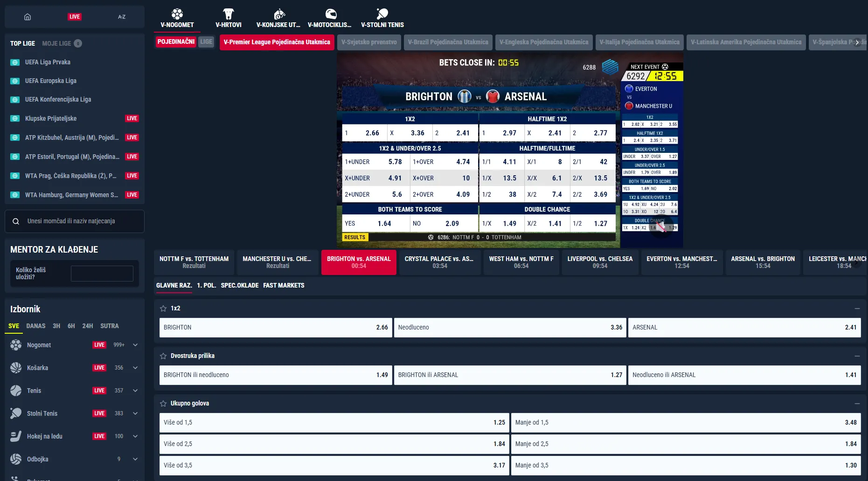This screenshot has height=481, width=868.
Task: Open ATP Kitzbuhel league icon
Action: 15,137
